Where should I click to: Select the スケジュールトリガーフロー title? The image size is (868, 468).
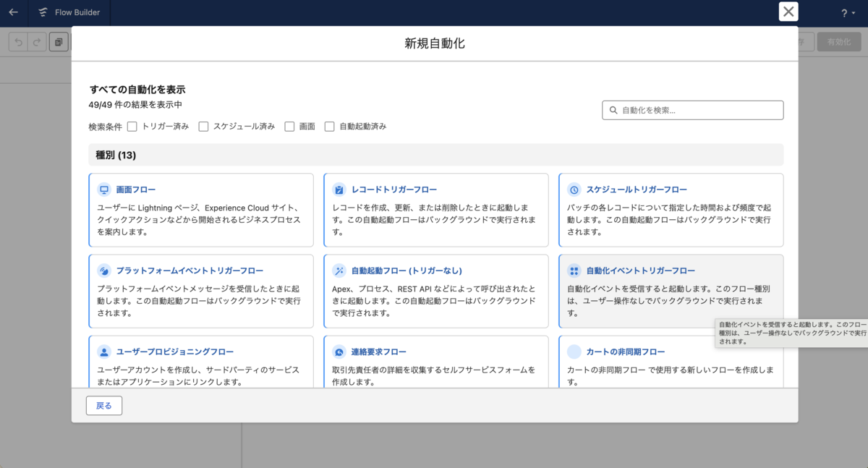coord(637,190)
